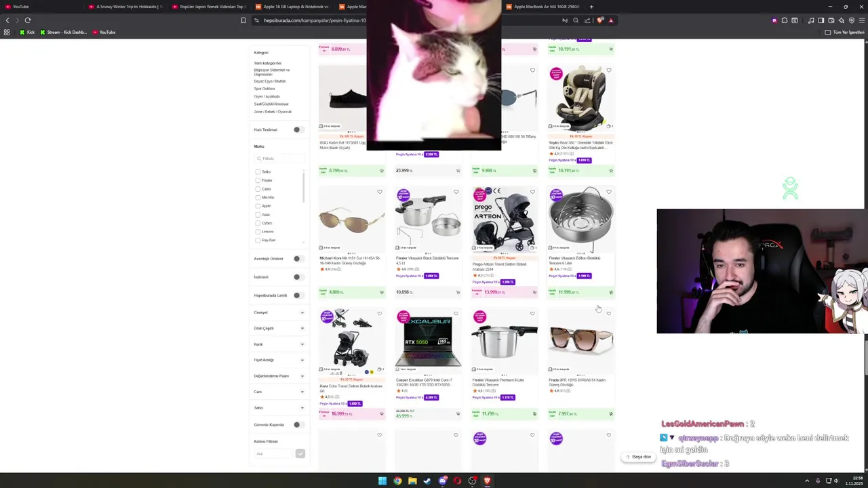Viewport: 868px width, 488px height.
Task: Check the Casio brand checkbox
Action: tap(258, 189)
